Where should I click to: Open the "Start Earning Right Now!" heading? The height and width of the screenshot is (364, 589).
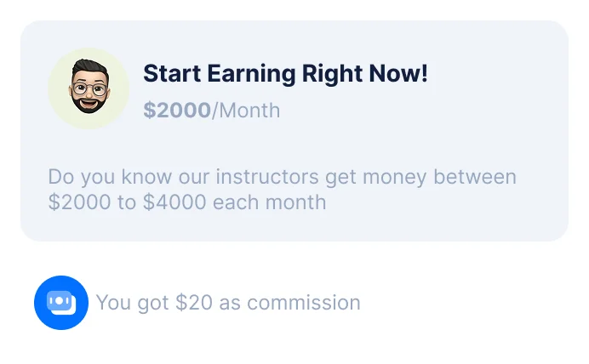point(285,74)
